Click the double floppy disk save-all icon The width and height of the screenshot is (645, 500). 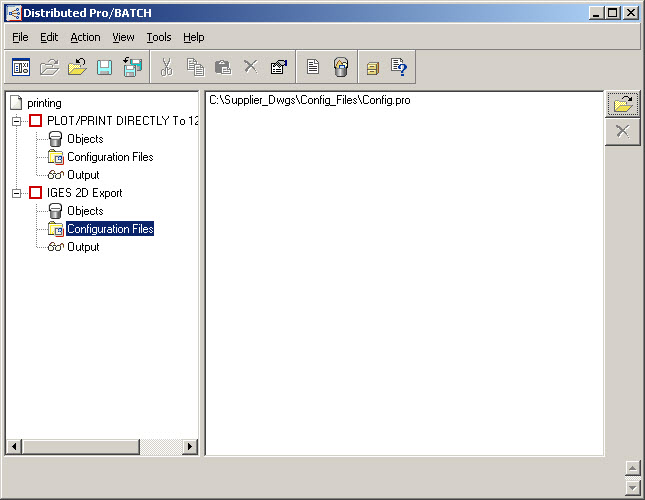pos(132,67)
